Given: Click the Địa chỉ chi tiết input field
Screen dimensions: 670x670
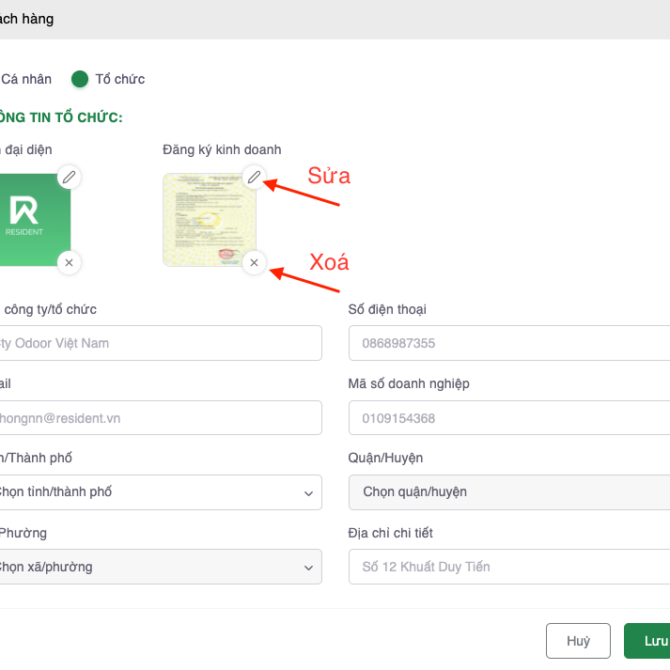Looking at the screenshot, I should tap(508, 567).
